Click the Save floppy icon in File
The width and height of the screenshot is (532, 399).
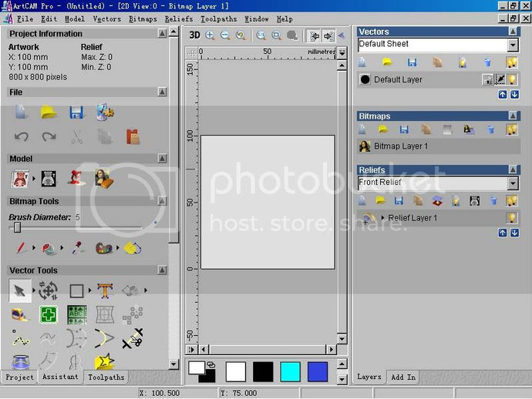[76, 112]
